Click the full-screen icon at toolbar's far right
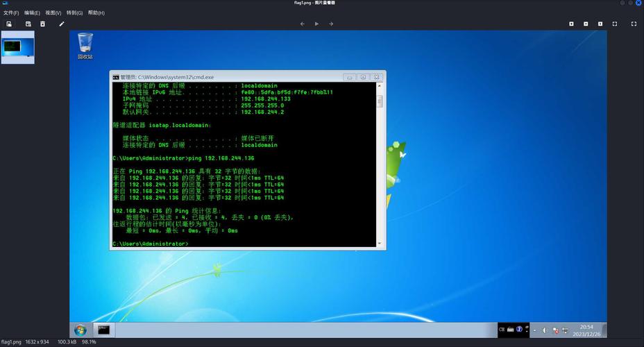The height and width of the screenshot is (347, 644). coord(634,24)
